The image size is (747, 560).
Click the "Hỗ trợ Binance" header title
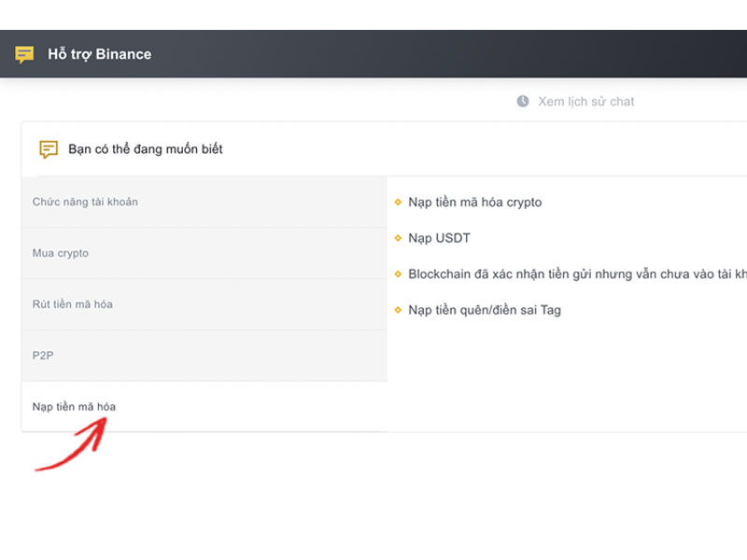[x=100, y=54]
